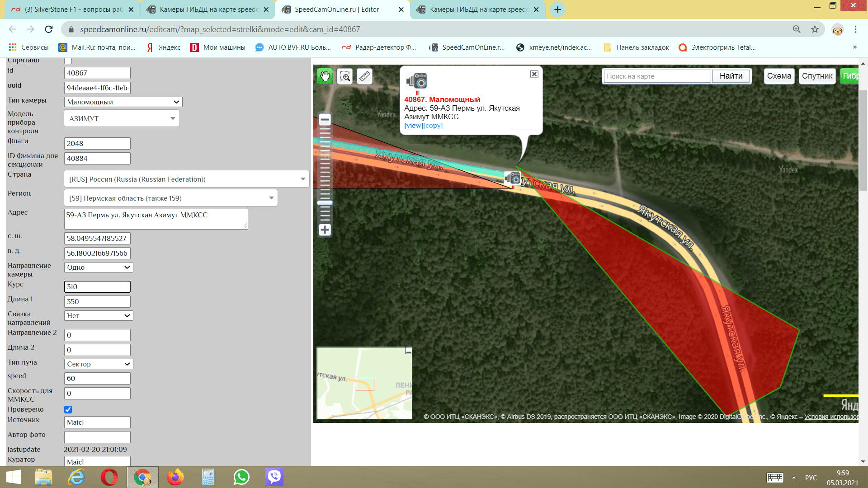Close the camera 40867 info balloon
Image resolution: width=868 pixels, height=488 pixels.
pyautogui.click(x=534, y=74)
